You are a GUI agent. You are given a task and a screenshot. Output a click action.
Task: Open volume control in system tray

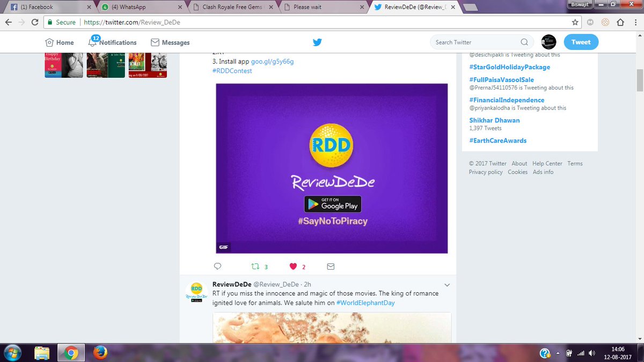[591, 353]
